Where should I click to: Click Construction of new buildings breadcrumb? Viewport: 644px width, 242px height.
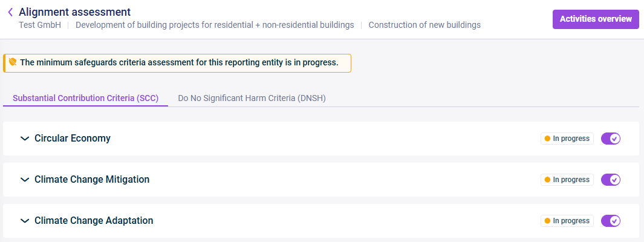[x=424, y=25]
